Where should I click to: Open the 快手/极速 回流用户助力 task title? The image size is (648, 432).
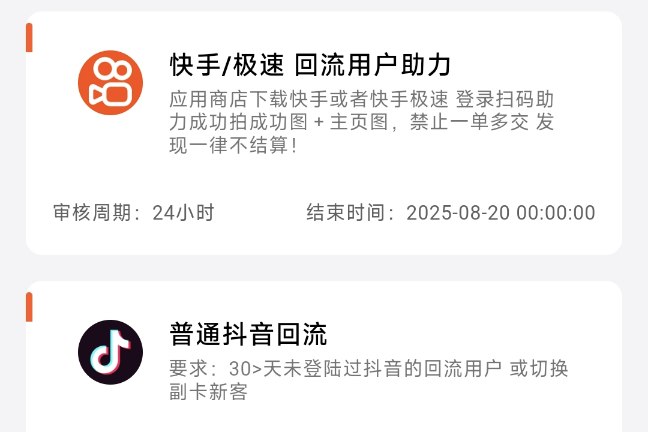[x=310, y=65]
